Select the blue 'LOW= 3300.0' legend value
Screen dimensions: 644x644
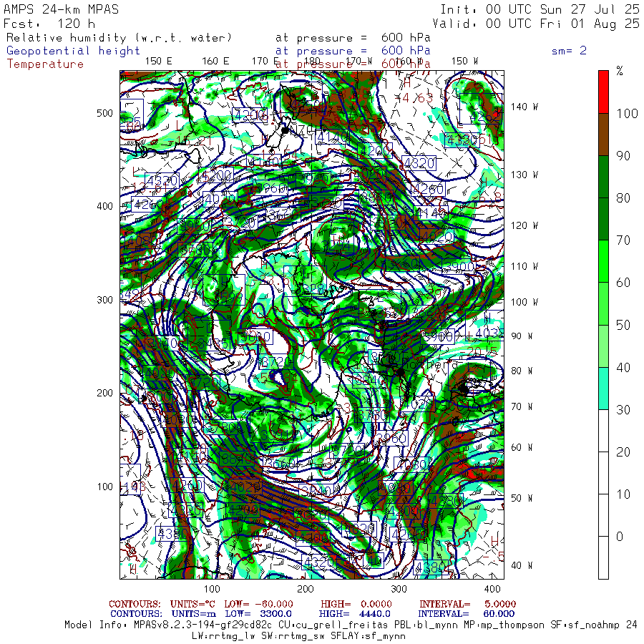tap(258, 614)
